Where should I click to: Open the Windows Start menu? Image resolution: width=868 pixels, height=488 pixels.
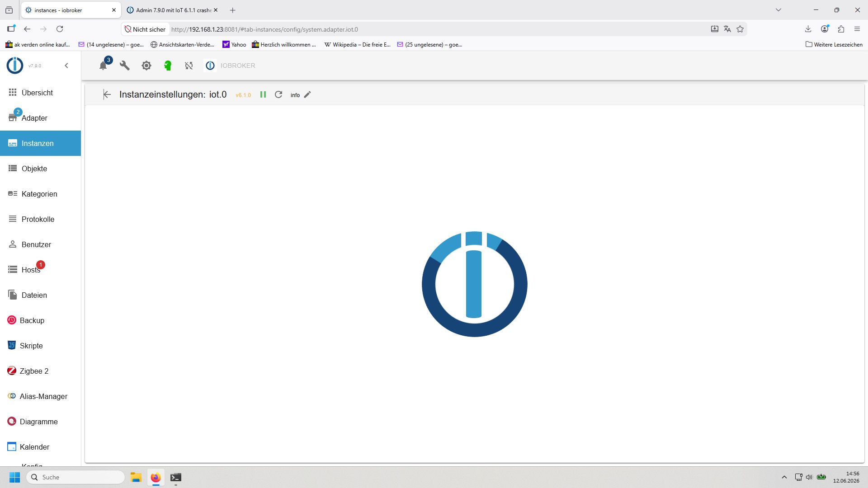[x=14, y=477]
